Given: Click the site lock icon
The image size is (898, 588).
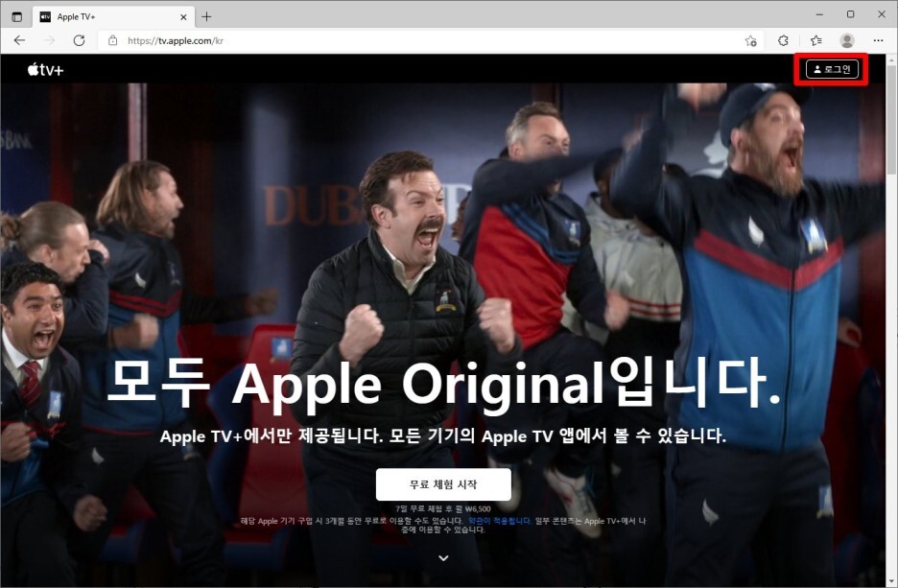Looking at the screenshot, I should point(113,40).
